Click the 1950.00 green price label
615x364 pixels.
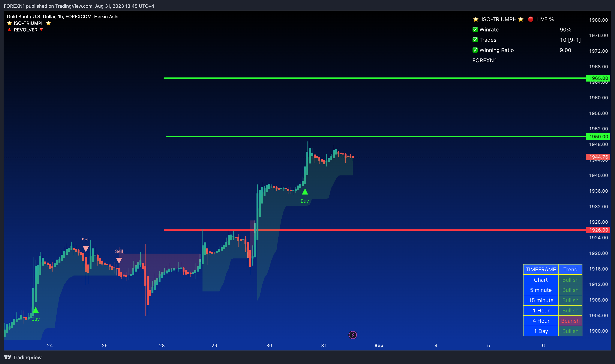click(x=598, y=137)
